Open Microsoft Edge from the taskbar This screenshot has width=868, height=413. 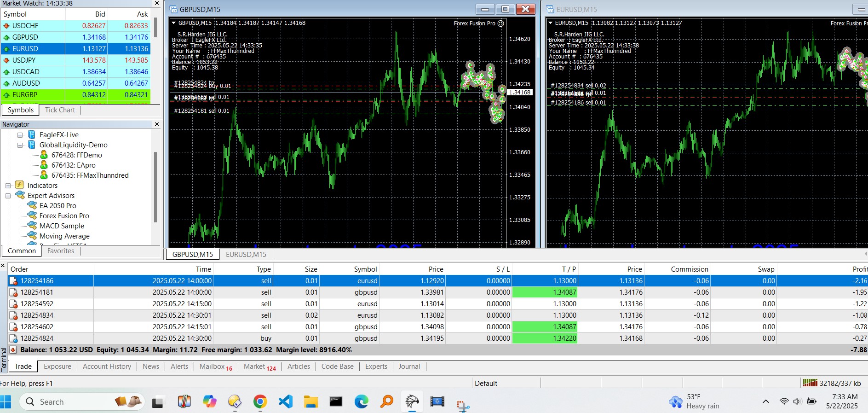pos(361,402)
